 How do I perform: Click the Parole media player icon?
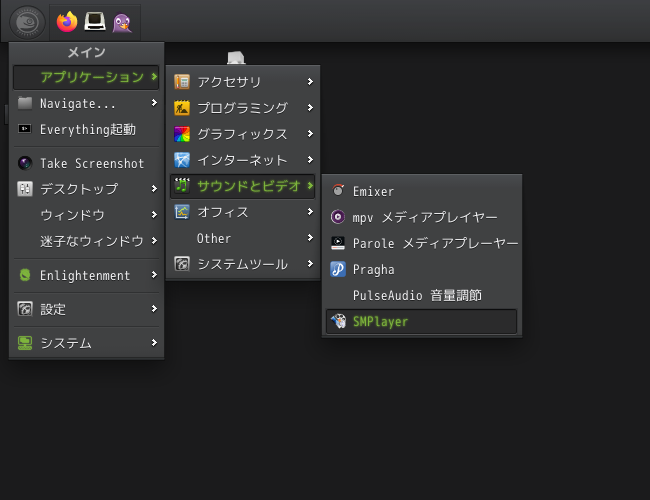click(x=338, y=243)
